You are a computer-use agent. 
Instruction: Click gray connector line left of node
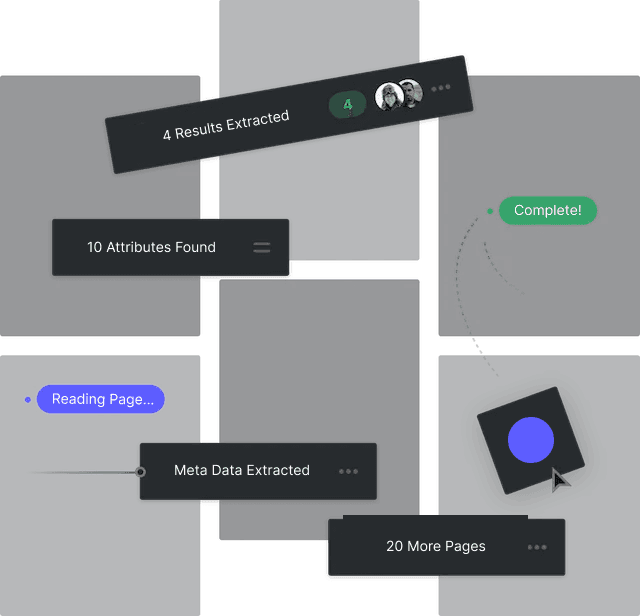(x=95, y=472)
